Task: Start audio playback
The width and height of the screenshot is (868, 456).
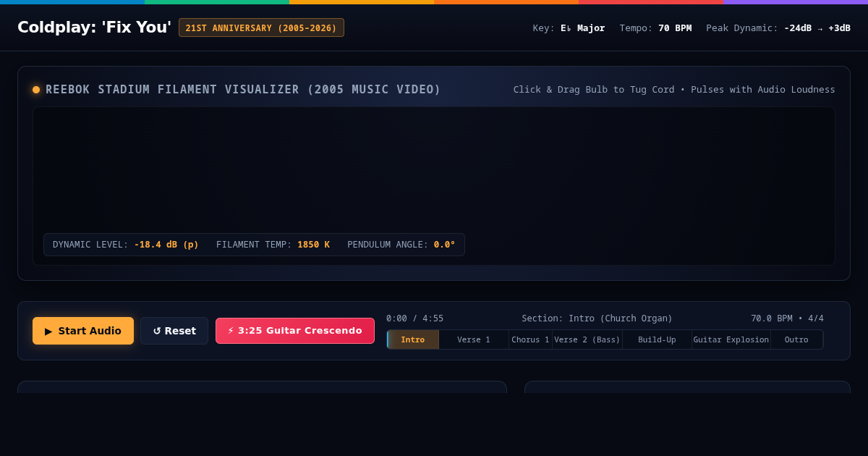Action: click(x=83, y=331)
